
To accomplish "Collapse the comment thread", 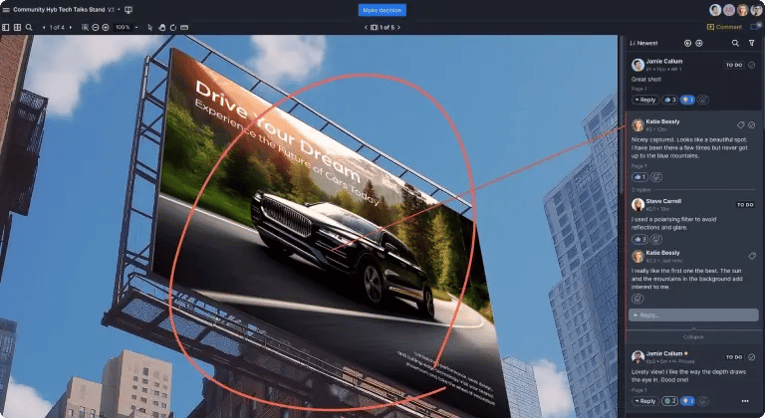I will pos(693,337).
